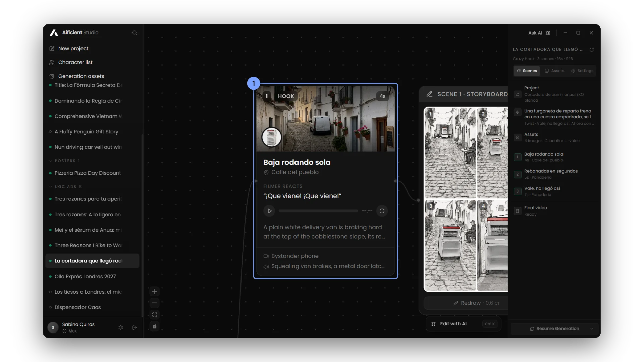
Task: Click the search icon in the sidebar header
Action: [x=135, y=33]
